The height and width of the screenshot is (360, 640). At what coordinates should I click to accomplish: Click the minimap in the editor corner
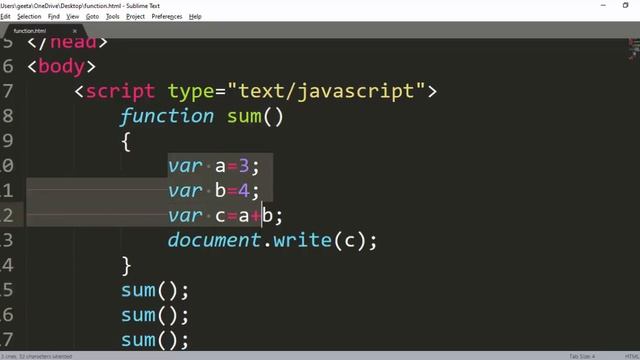point(634,49)
